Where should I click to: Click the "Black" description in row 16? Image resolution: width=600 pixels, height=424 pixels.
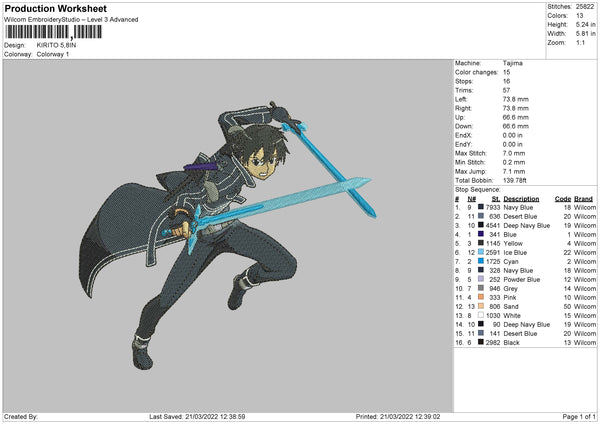(x=511, y=342)
